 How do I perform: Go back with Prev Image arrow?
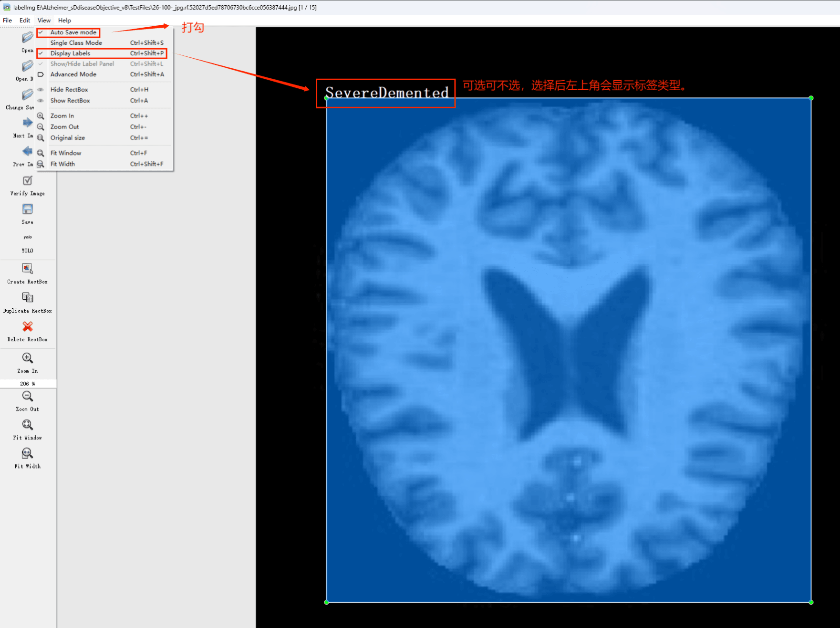coord(28,151)
